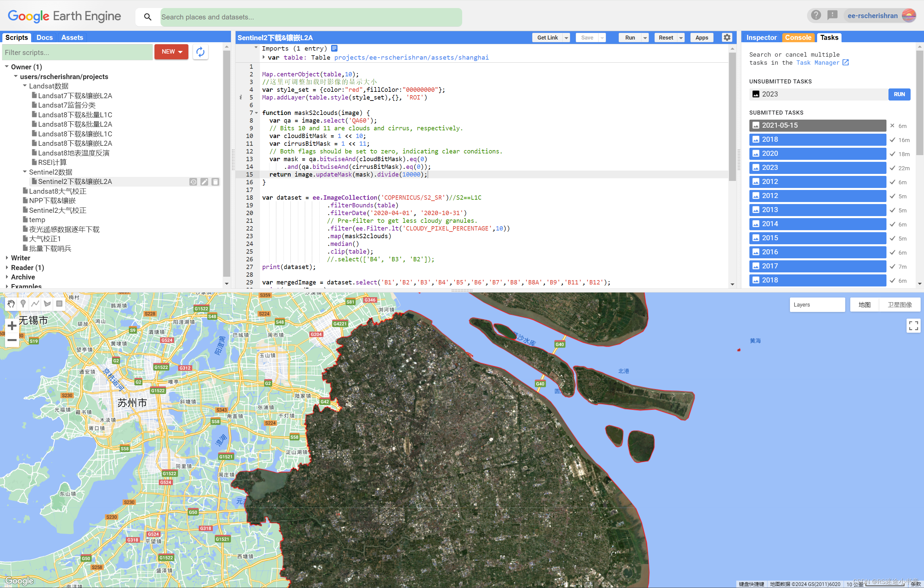Open the Task Manager link
Viewport: 924px width, 588px height.
tap(822, 63)
